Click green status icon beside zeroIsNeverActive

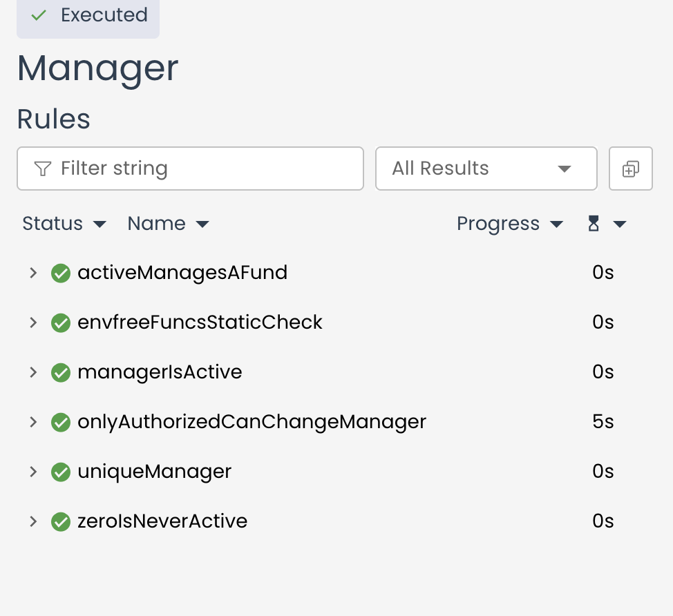tap(61, 522)
